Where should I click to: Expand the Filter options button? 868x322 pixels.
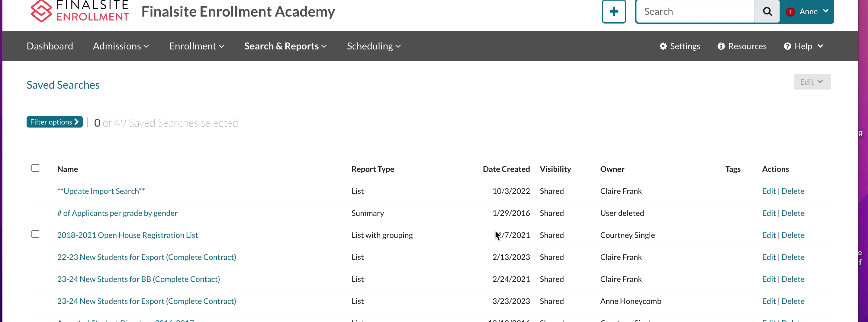coord(55,122)
